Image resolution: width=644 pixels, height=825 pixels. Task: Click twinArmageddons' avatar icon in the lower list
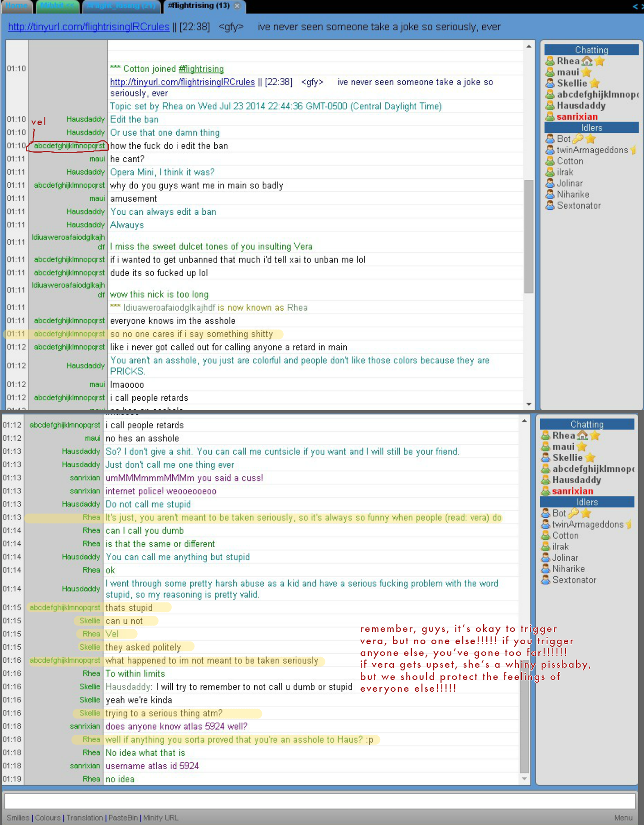(545, 524)
